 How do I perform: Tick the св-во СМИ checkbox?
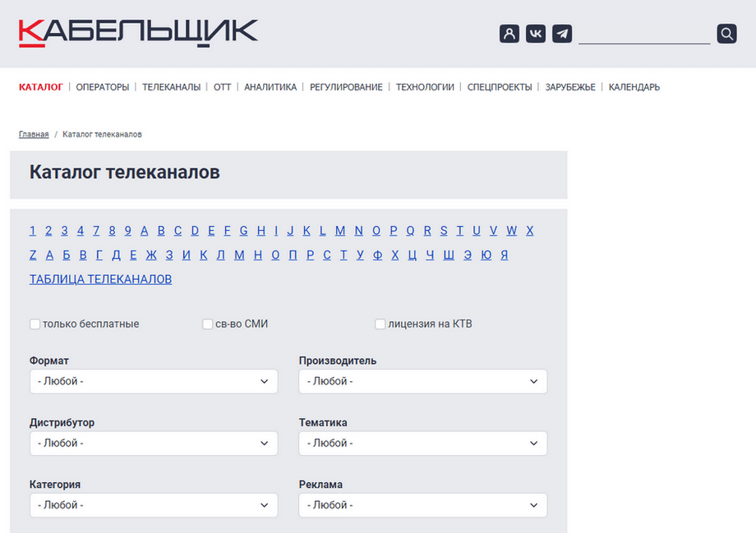click(x=207, y=324)
